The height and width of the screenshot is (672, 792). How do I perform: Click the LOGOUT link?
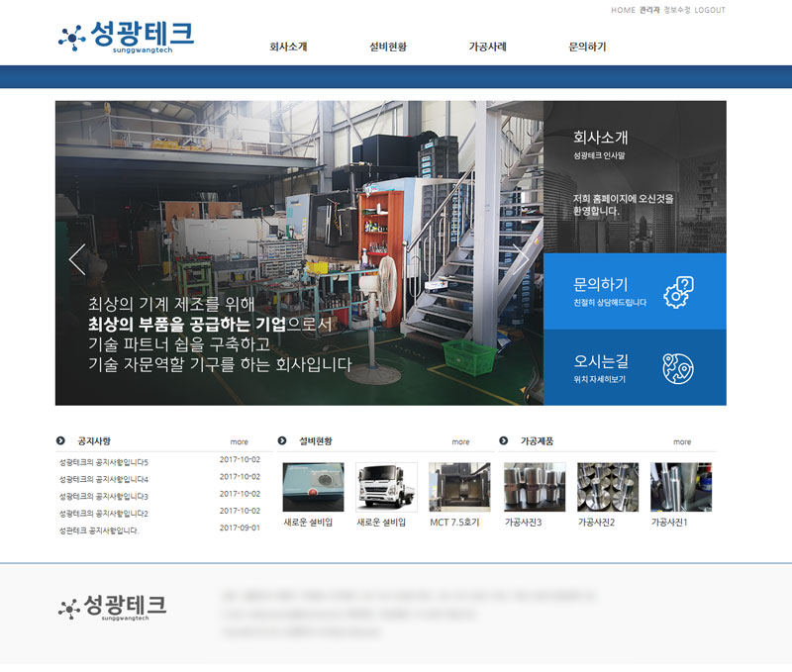click(710, 10)
